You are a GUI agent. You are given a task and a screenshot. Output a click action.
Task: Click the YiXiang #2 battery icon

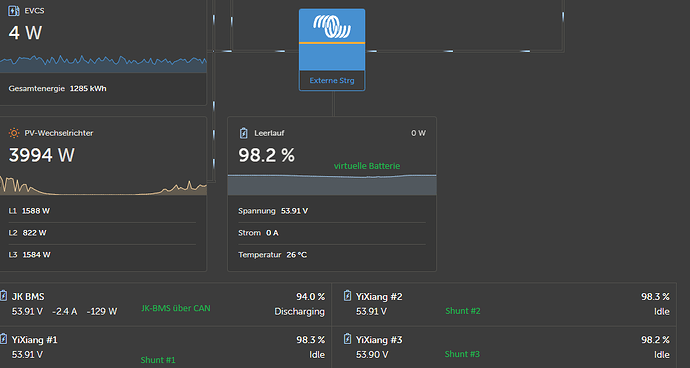(x=347, y=296)
